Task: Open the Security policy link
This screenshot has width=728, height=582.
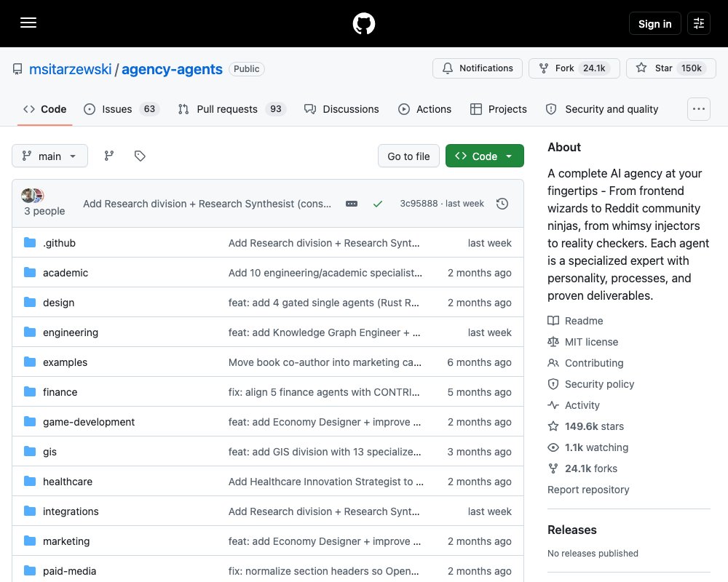Action: coord(590,384)
